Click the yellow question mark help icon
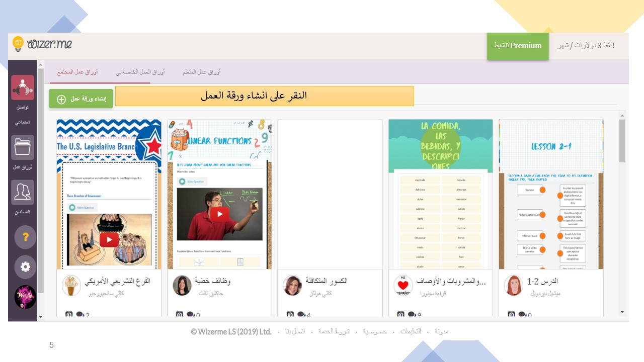This screenshot has width=644, height=362. 25,237
